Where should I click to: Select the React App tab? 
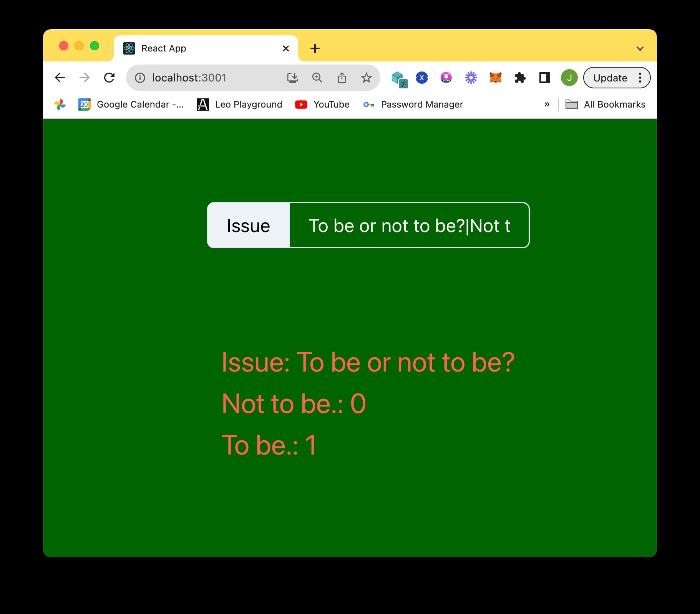click(x=206, y=48)
